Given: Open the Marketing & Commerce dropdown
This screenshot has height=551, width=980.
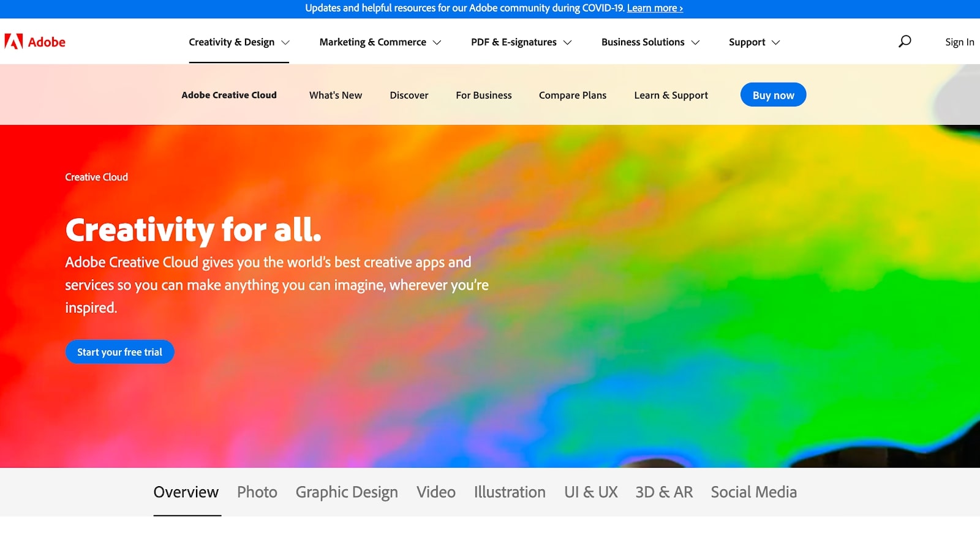Looking at the screenshot, I should coord(379,42).
